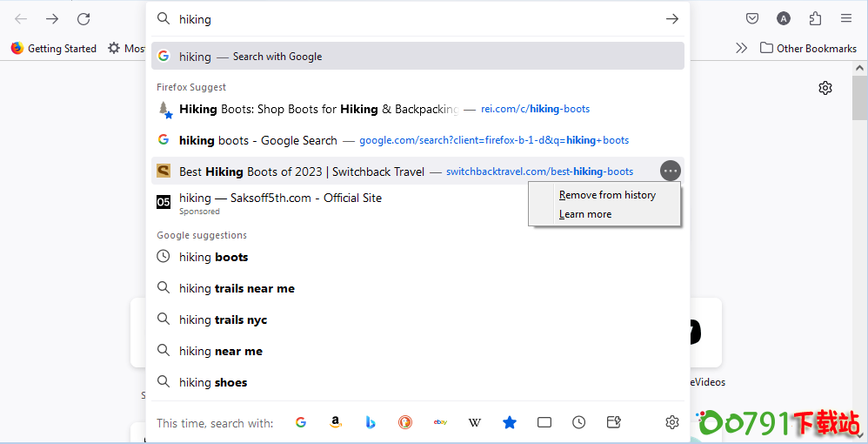Reload the current page
This screenshot has height=444, width=868.
[x=83, y=18]
